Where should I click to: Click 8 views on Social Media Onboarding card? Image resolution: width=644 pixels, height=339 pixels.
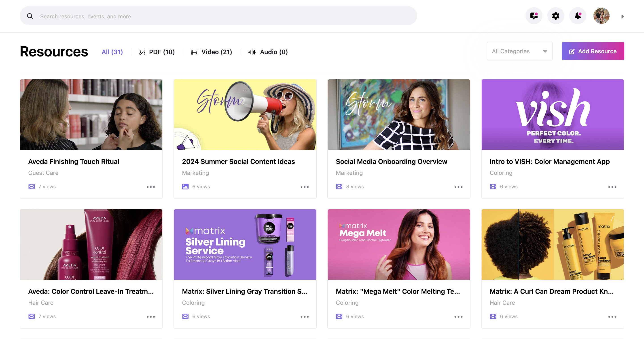coord(355,187)
